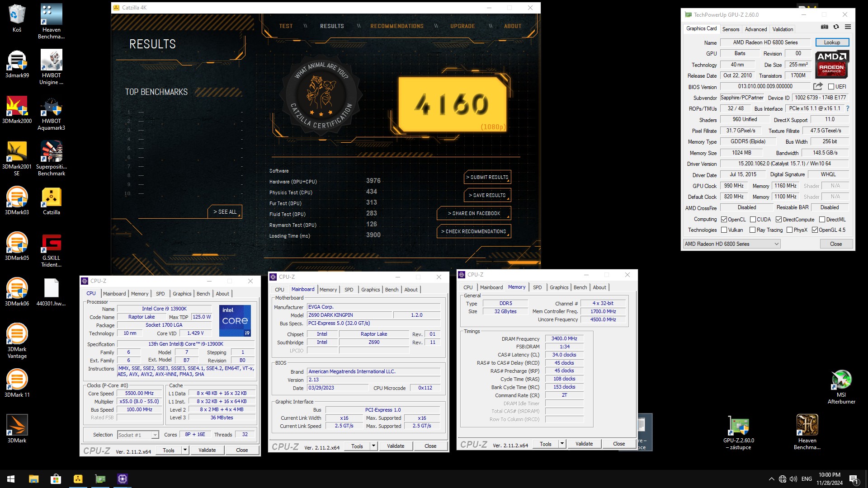Click SEE ALL under top benchmarks
The width and height of the screenshot is (868, 488).
point(225,211)
